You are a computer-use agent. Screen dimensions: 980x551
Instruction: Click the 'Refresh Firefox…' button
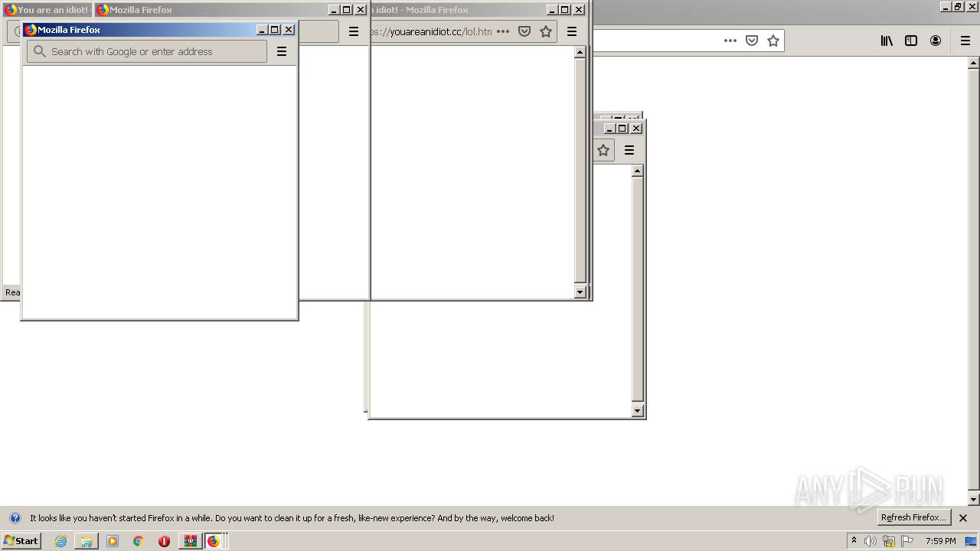click(914, 518)
